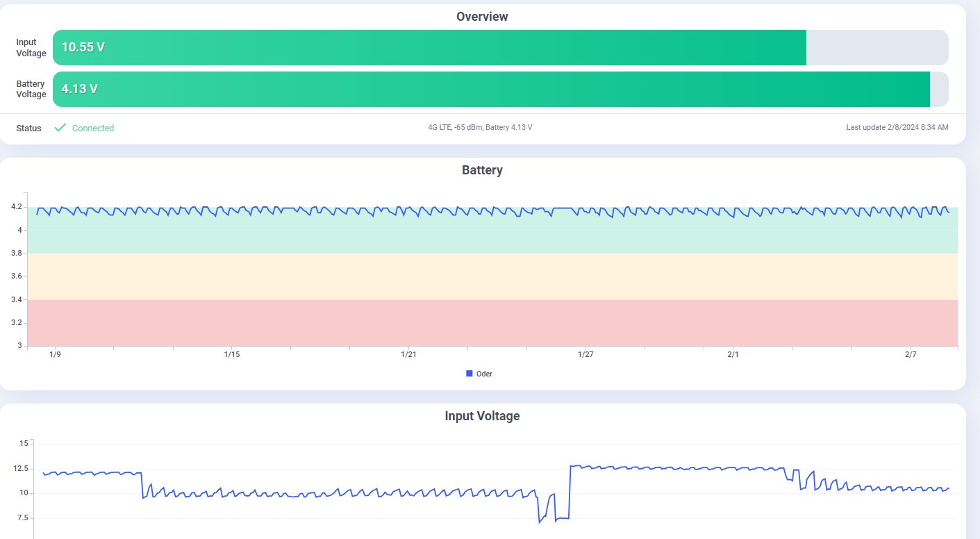
Task: Click the Overview panel heading
Action: click(482, 17)
